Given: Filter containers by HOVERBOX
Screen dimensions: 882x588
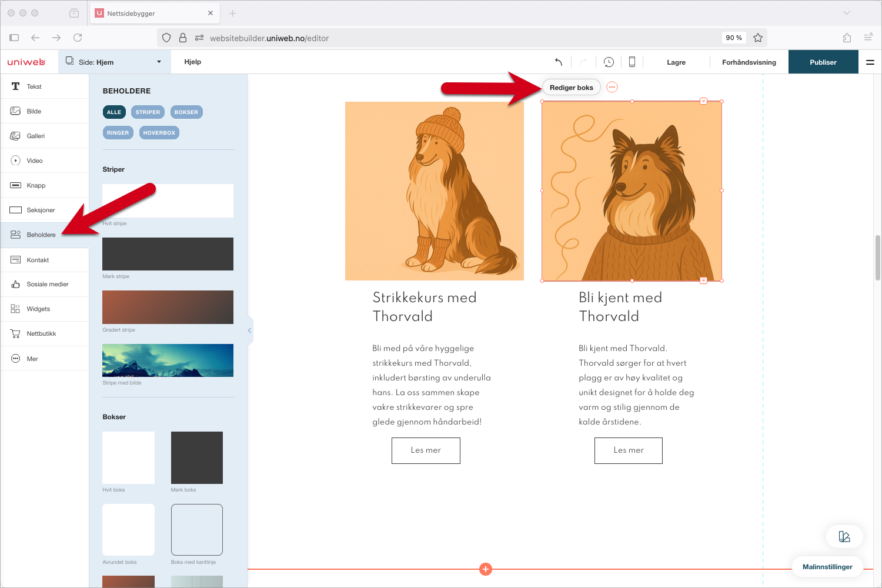Looking at the screenshot, I should [159, 132].
